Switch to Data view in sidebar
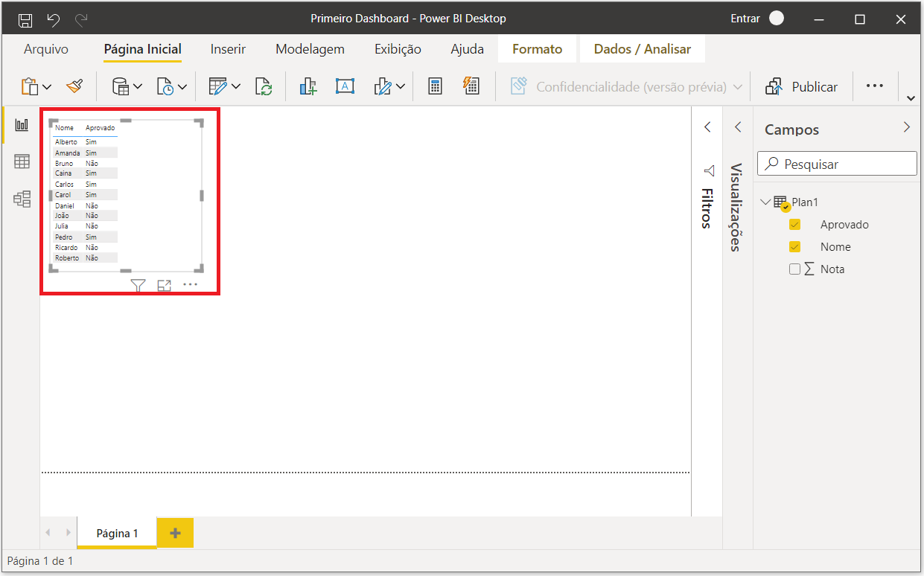This screenshot has height=576, width=924. 22,161
